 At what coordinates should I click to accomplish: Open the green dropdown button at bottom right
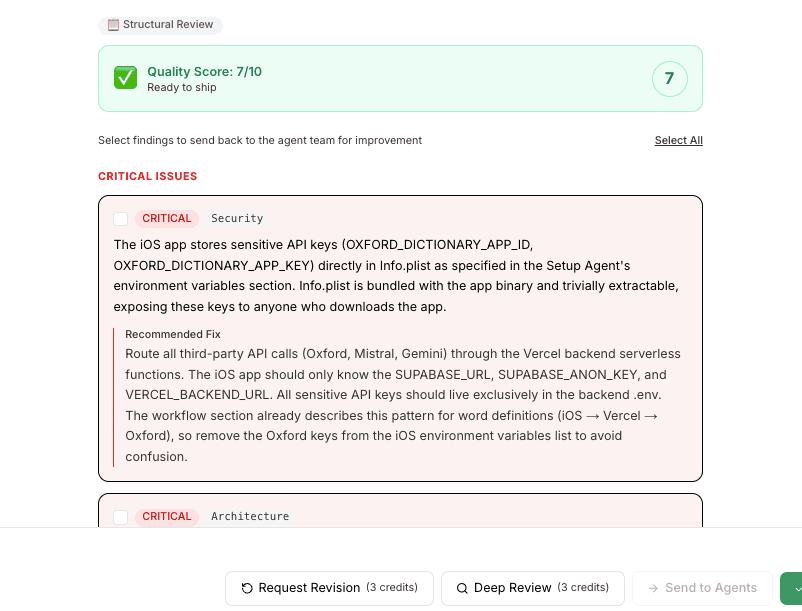[x=793, y=588]
